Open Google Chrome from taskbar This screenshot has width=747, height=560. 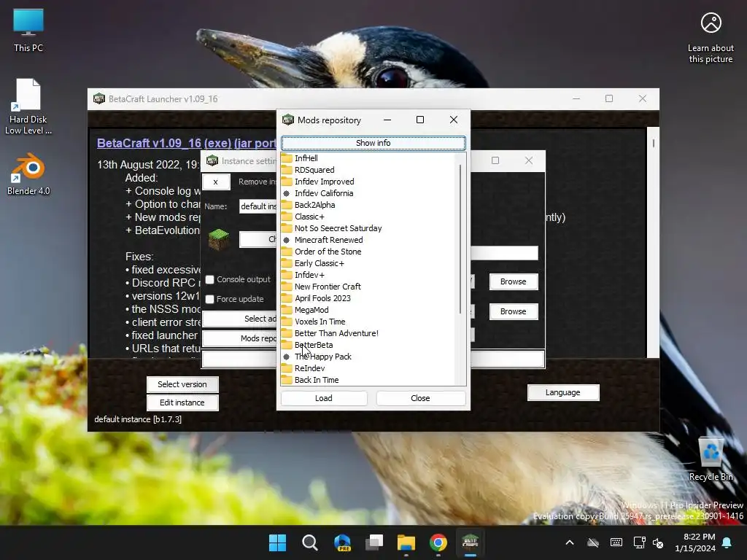coord(438,542)
